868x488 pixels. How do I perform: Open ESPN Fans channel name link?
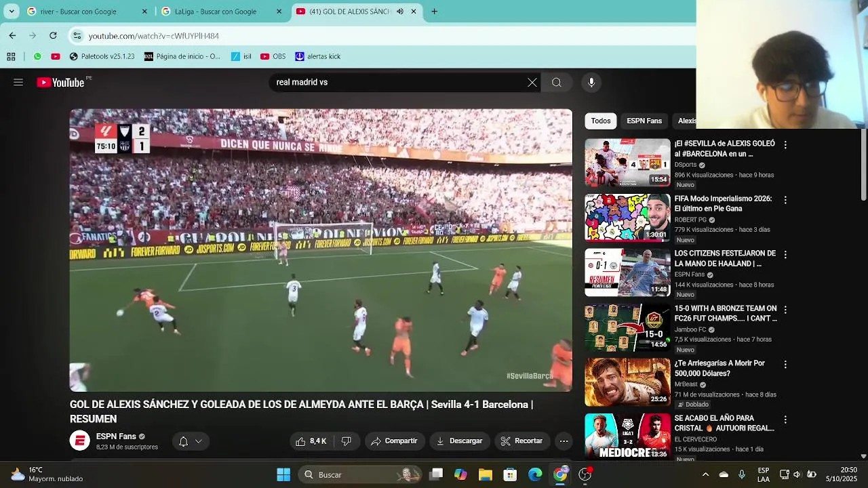pos(116,436)
